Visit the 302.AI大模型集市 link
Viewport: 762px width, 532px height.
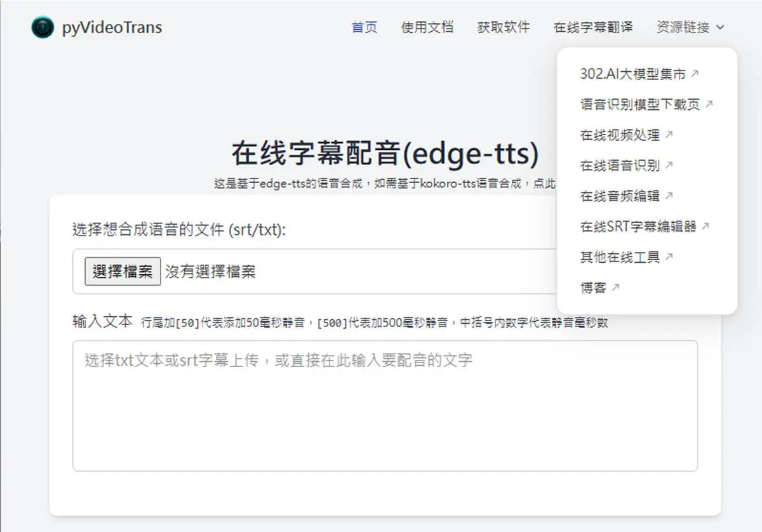click(633, 74)
